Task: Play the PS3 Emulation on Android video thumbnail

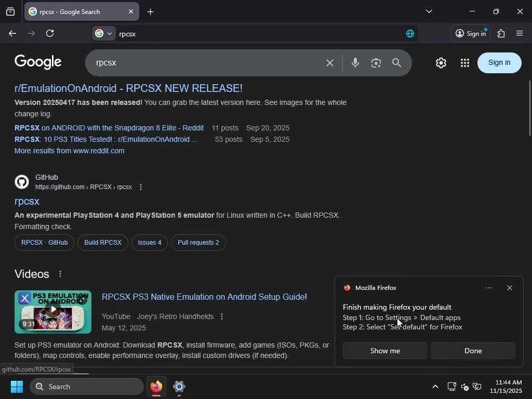Action: tap(53, 312)
